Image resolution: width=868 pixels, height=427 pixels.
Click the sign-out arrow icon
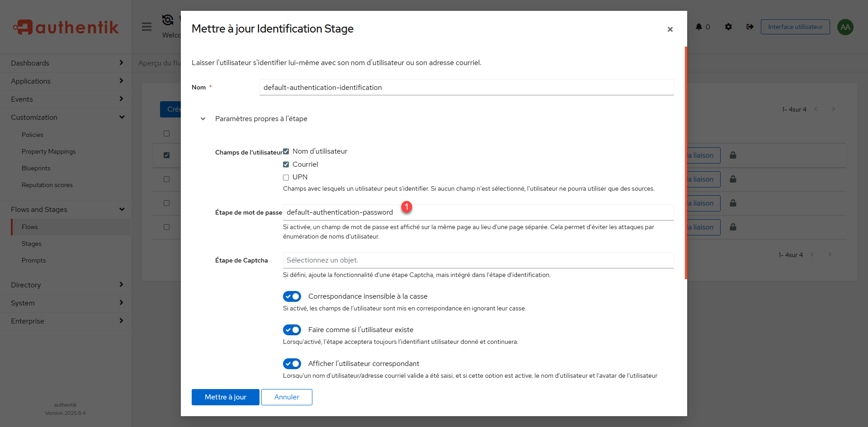[750, 27]
